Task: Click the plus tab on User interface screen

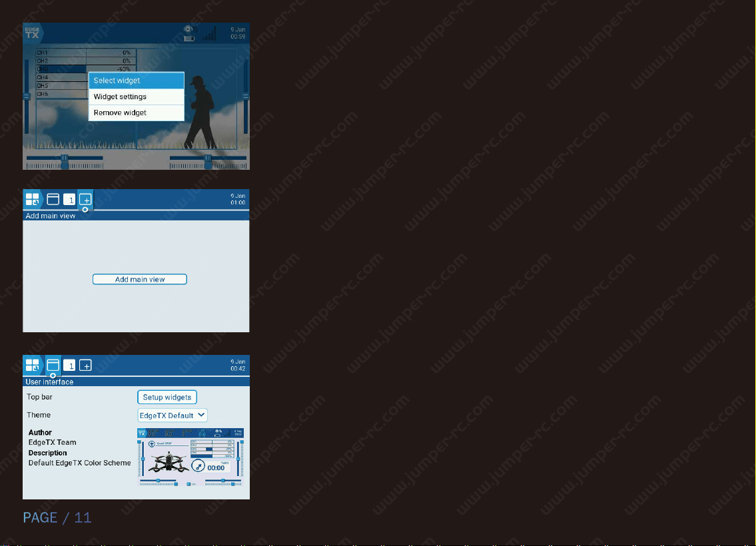Action: click(x=85, y=366)
